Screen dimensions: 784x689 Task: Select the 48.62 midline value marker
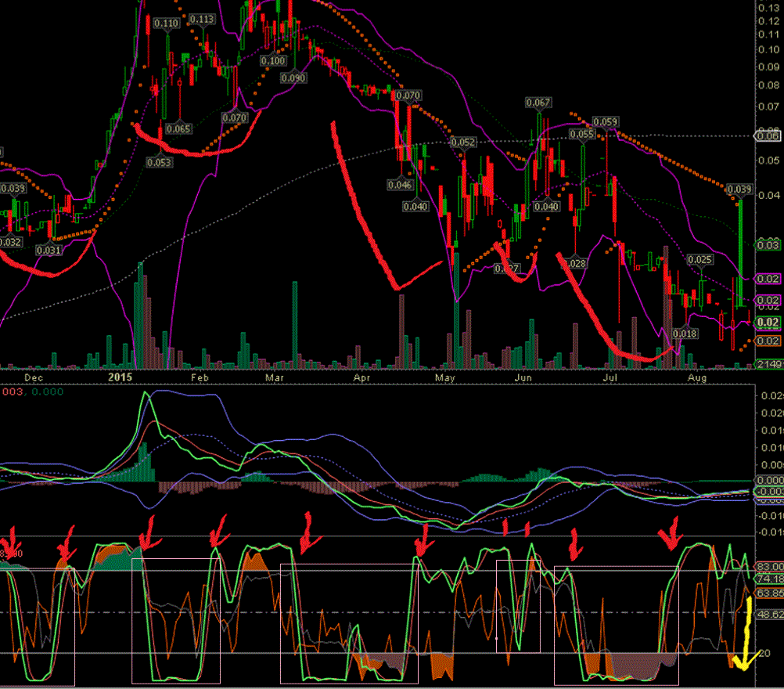pos(770,614)
